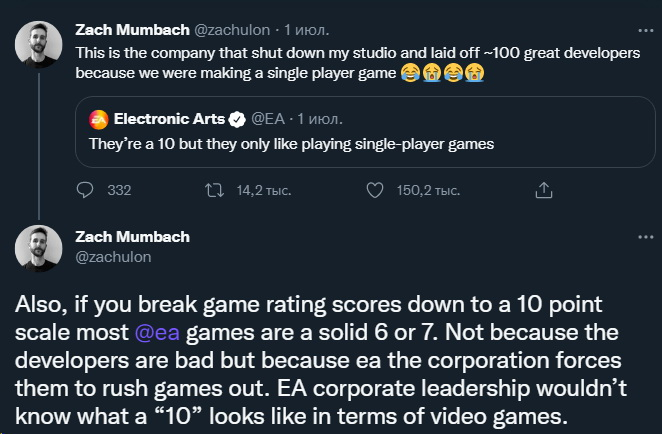The image size is (662, 434).
Task: Click the Electronic Arts verified badge
Action: tap(237, 121)
